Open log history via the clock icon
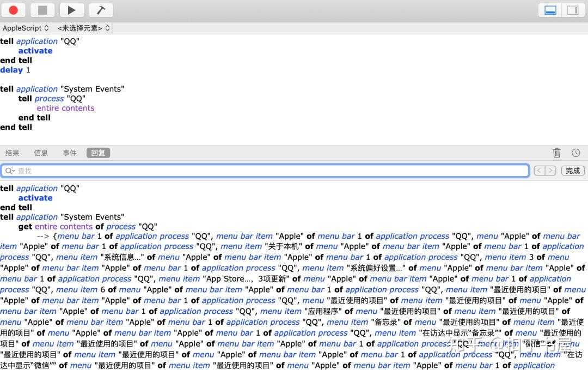This screenshot has width=588, height=370. 576,153
